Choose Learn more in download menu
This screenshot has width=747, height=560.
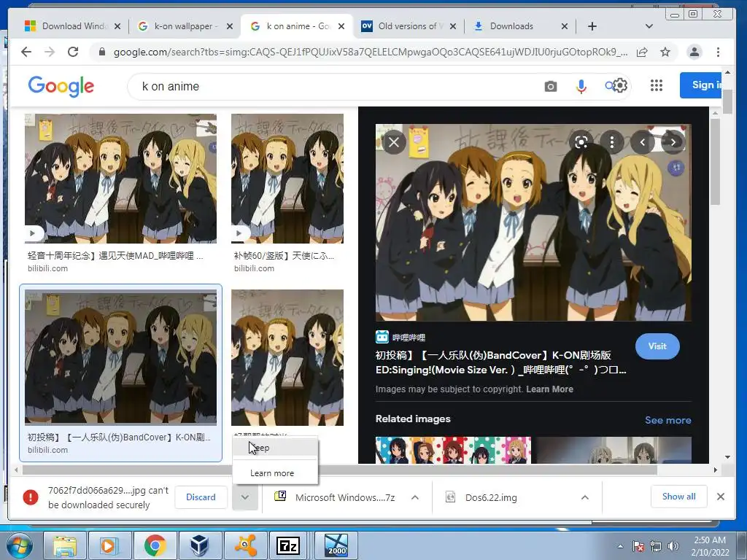[275, 472]
